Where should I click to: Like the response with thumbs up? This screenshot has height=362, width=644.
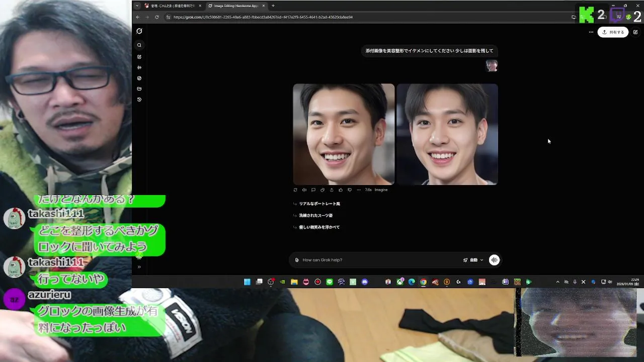341,190
